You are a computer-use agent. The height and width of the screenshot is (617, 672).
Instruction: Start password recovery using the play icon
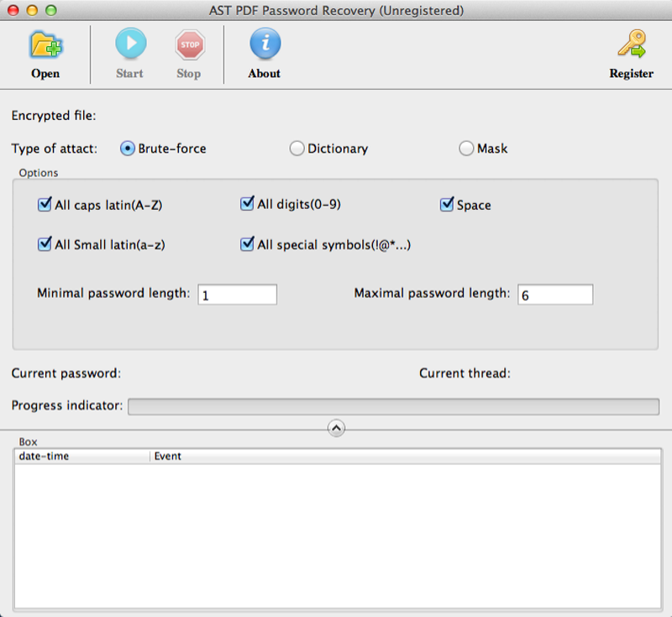[x=131, y=44]
